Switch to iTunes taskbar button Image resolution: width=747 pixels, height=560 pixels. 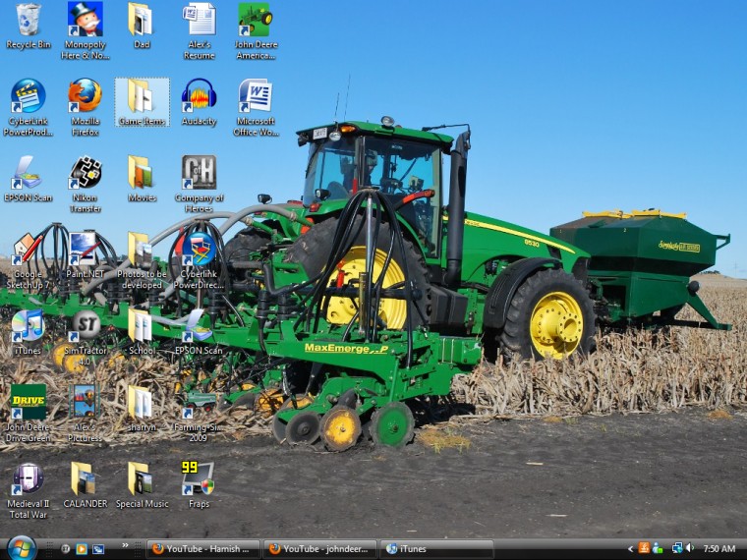[x=436, y=549]
